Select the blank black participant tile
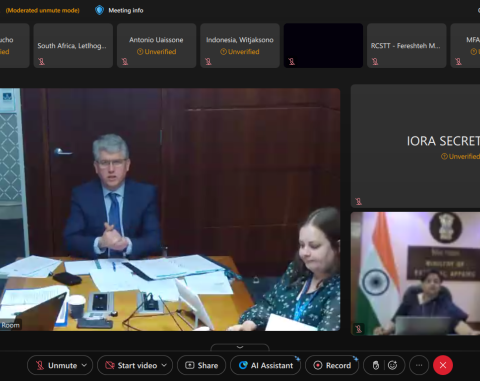This screenshot has width=480, height=381. (x=323, y=46)
